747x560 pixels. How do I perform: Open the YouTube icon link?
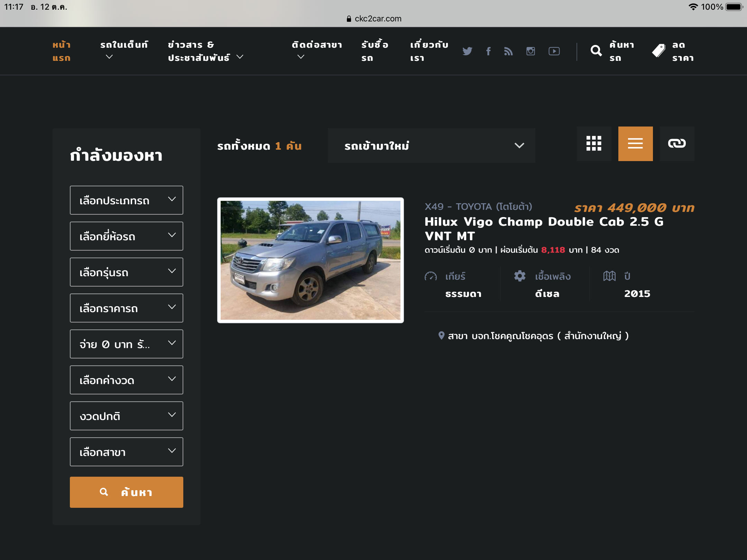[554, 51]
